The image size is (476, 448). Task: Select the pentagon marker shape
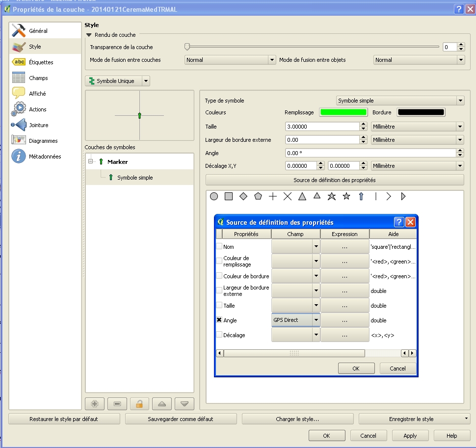coord(258,196)
